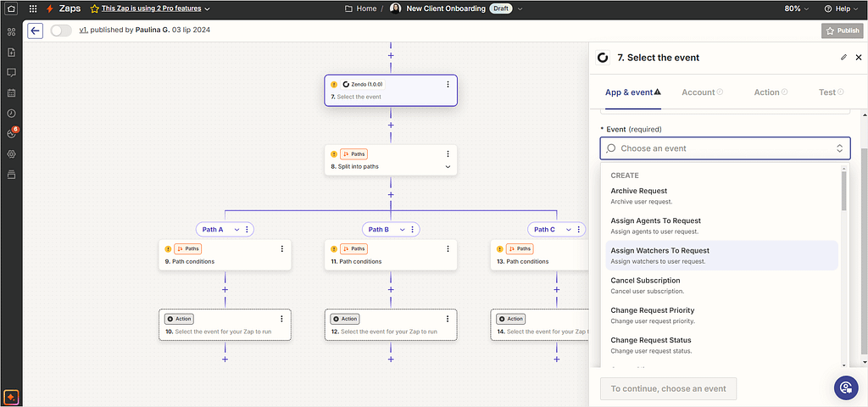The image size is (868, 407).
Task: Click the event list scrollbar thumb
Action: click(843, 190)
